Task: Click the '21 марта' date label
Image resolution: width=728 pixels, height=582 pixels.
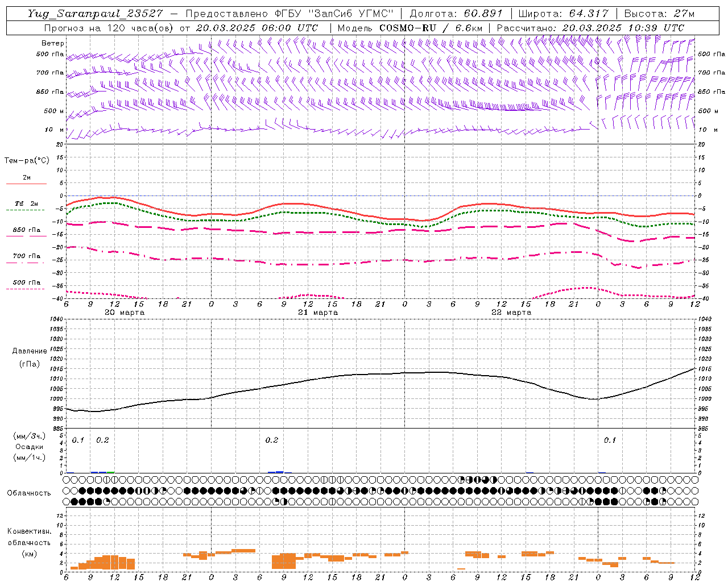Action: click(x=318, y=313)
